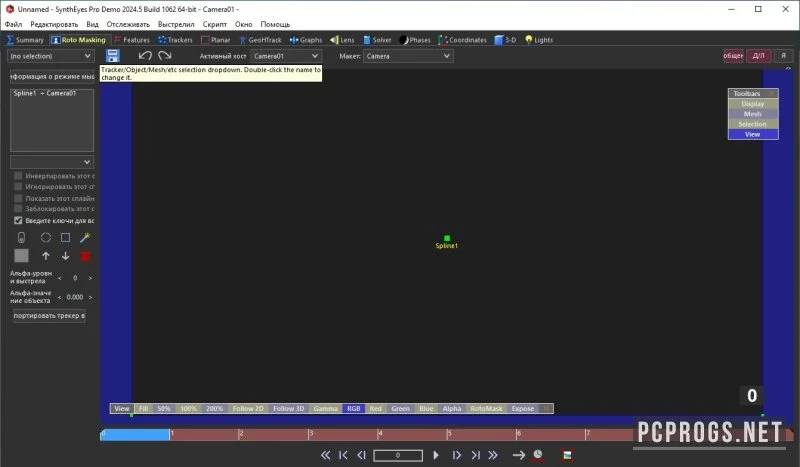Select the rectangle spline tool icon

click(65, 237)
